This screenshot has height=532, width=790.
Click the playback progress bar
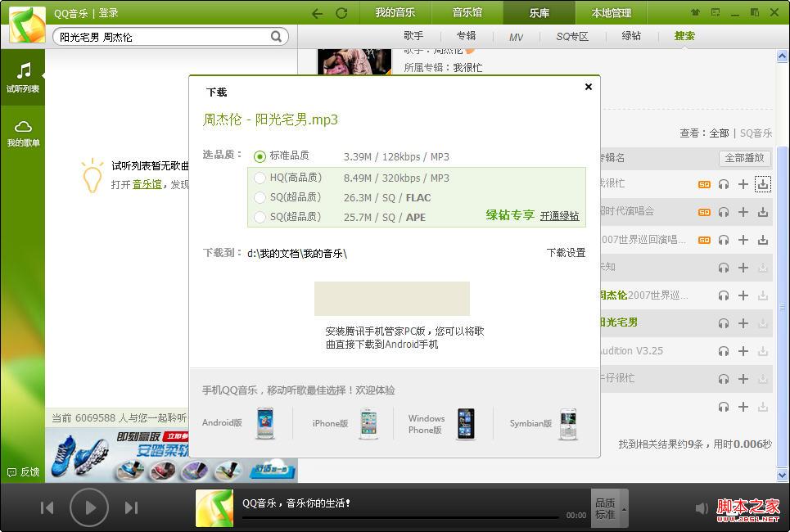click(400, 517)
